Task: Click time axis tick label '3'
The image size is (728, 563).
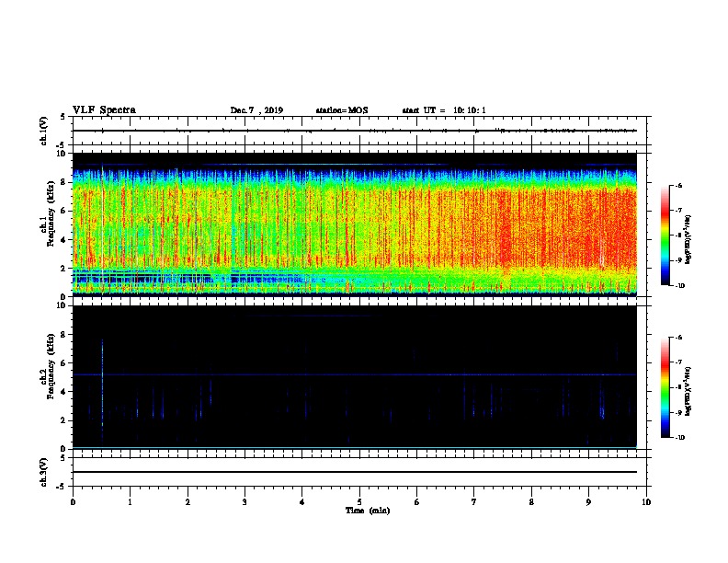Action: (x=245, y=501)
